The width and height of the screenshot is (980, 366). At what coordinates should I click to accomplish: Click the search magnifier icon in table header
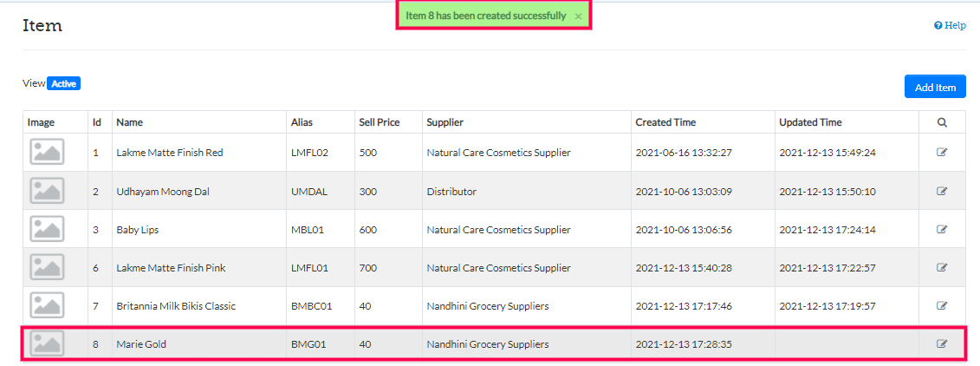coord(942,122)
